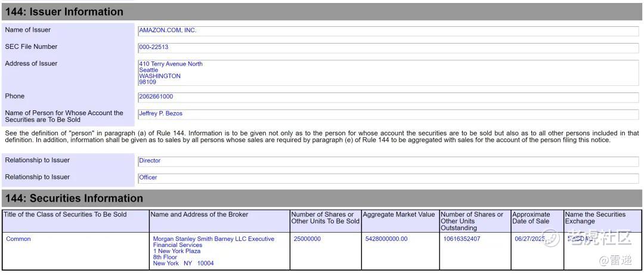Click the '144: Issuer Information' section header
Image resolution: width=644 pixels, height=275 pixels.
tap(321, 11)
